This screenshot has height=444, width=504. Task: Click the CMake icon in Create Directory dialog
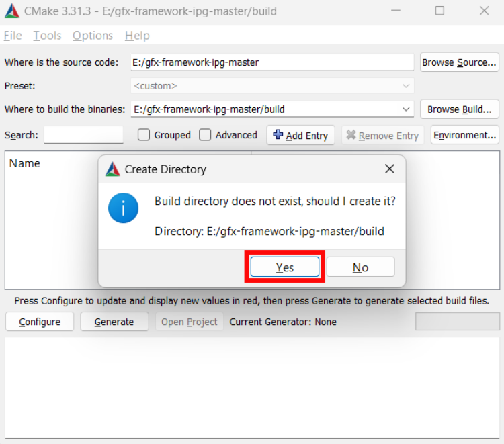coord(113,169)
